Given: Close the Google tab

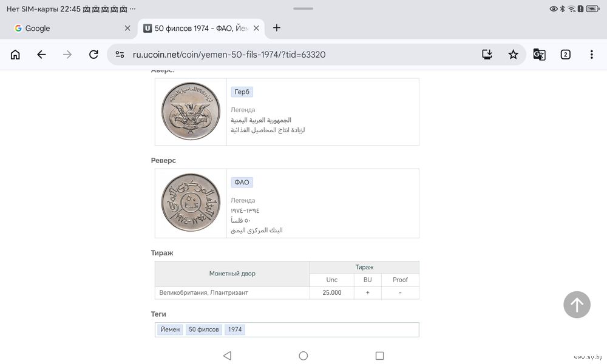Looking at the screenshot, I should tap(127, 29).
